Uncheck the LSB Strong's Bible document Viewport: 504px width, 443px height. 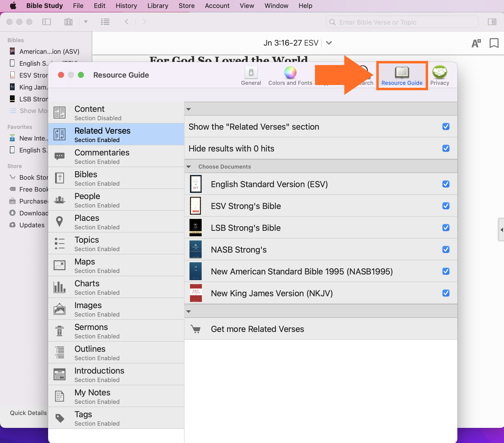(x=446, y=228)
